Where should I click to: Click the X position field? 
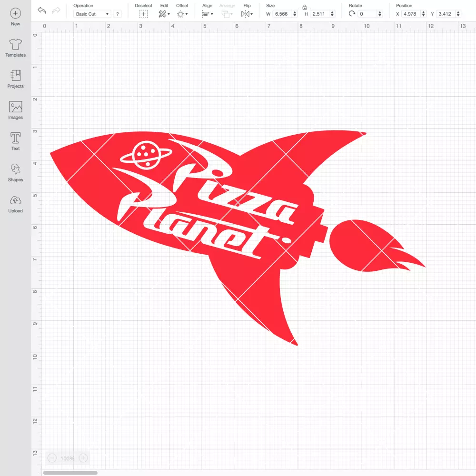[411, 14]
